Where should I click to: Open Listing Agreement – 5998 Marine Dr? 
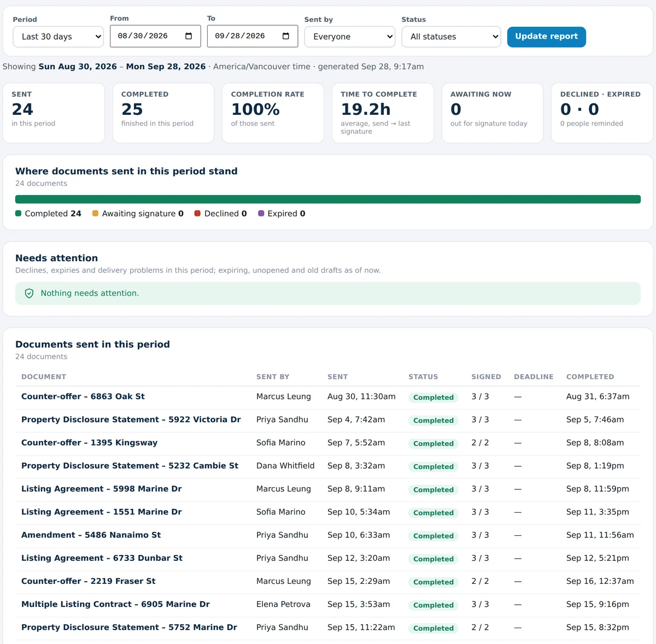102,489
